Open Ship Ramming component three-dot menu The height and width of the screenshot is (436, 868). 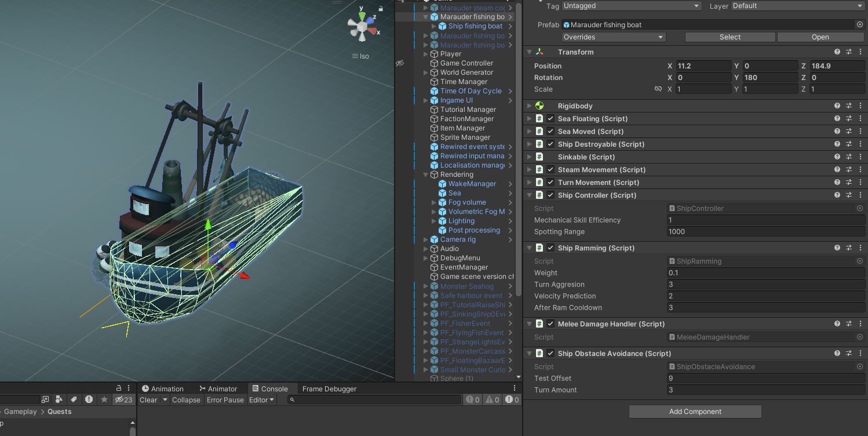(860, 248)
